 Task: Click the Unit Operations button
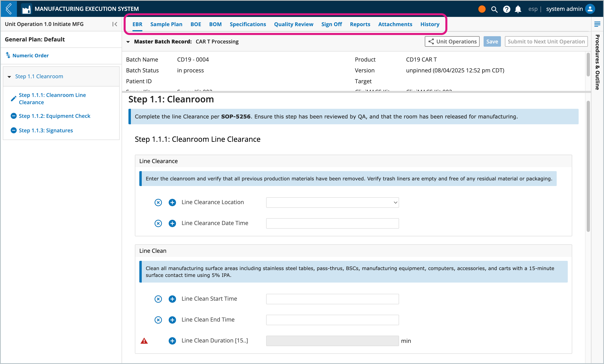(x=452, y=42)
